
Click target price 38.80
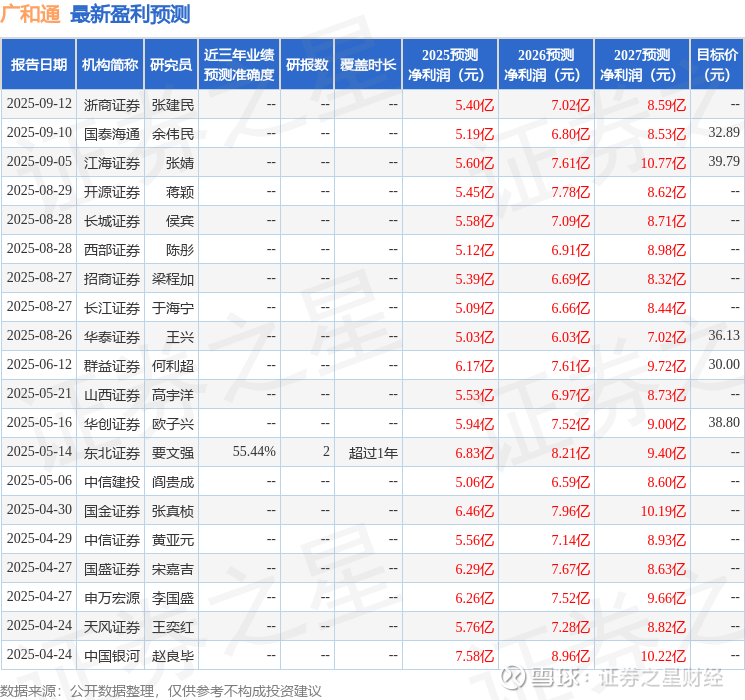click(x=724, y=422)
